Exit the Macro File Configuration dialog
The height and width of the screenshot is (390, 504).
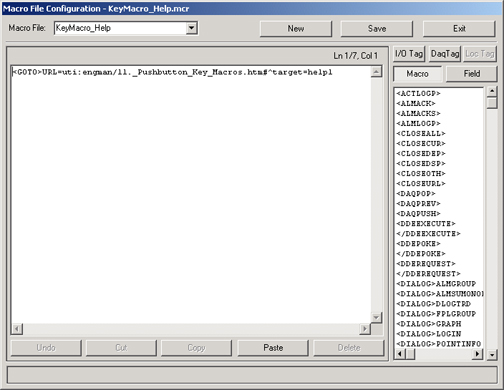[x=459, y=29]
